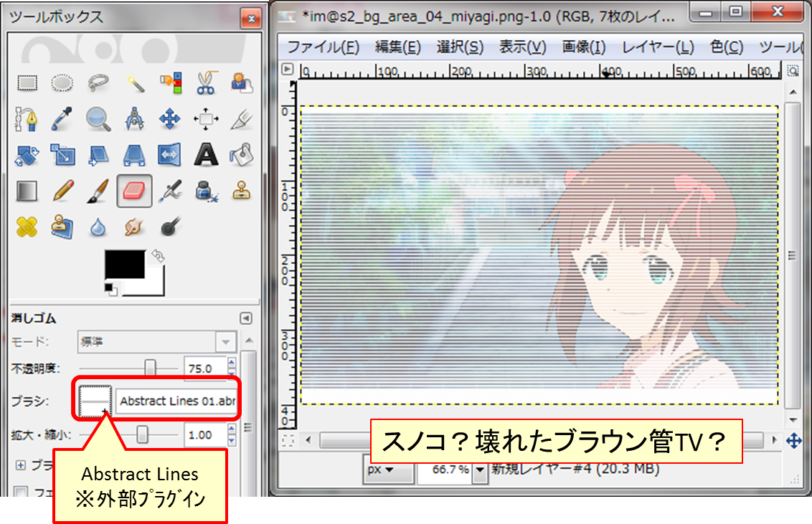This screenshot has width=812, height=524.
Task: Open the 66.7% zoom dropdown arrow
Action: pyautogui.click(x=480, y=470)
